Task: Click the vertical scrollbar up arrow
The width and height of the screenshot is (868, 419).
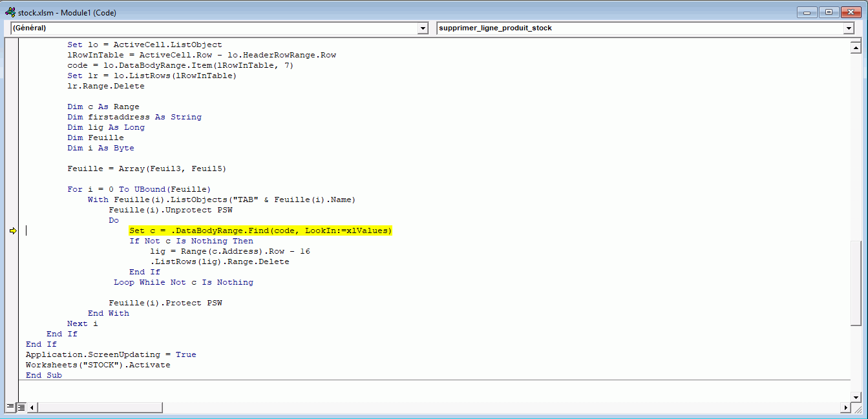Action: pos(856,47)
